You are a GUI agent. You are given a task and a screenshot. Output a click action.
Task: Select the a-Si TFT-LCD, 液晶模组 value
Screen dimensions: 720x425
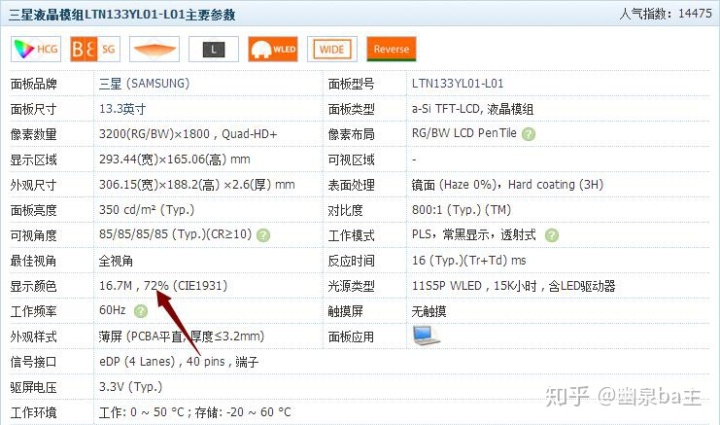pos(472,109)
